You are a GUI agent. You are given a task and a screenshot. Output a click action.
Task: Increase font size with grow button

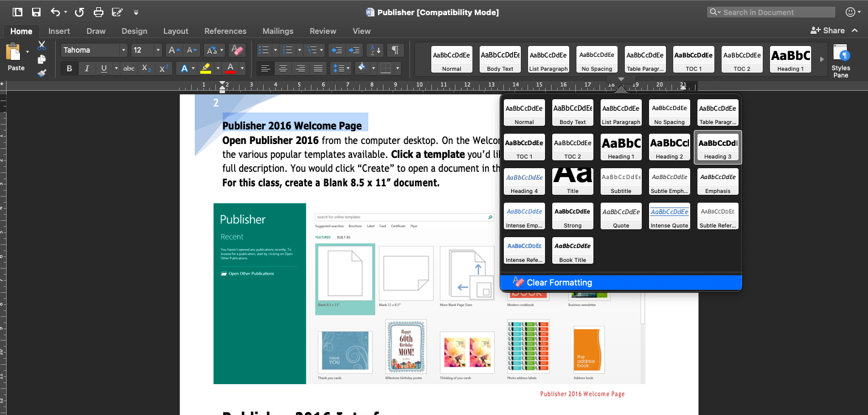pyautogui.click(x=174, y=50)
